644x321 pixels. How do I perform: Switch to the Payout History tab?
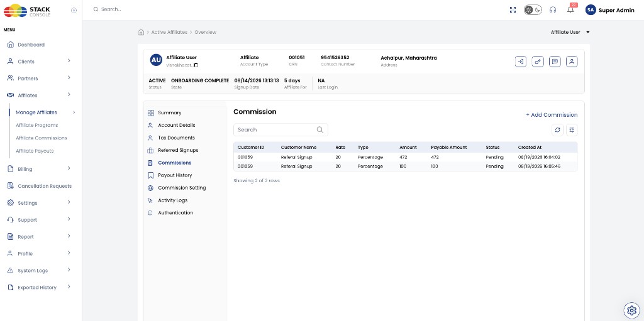[x=175, y=175]
